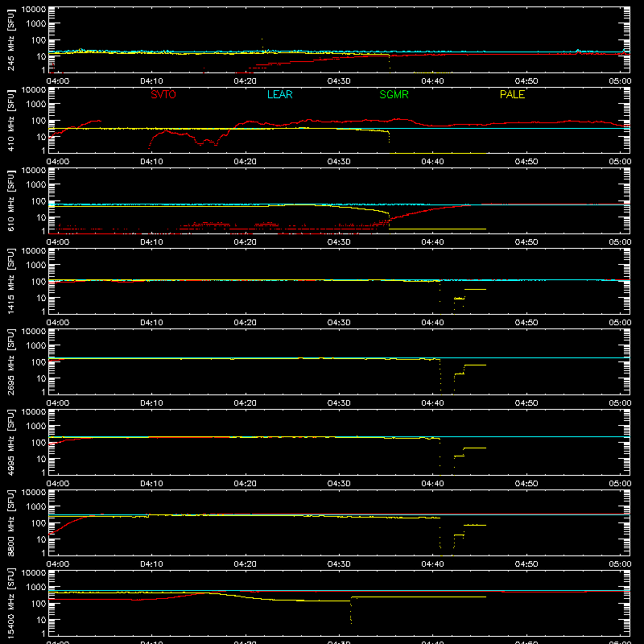Click the yellow dip near 04:32 in 15400 MHz plot

coord(351,612)
